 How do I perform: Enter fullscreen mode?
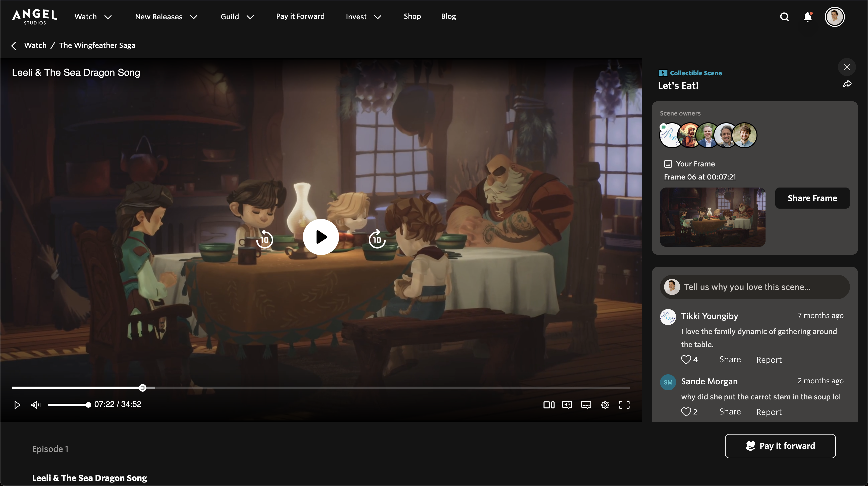624,405
